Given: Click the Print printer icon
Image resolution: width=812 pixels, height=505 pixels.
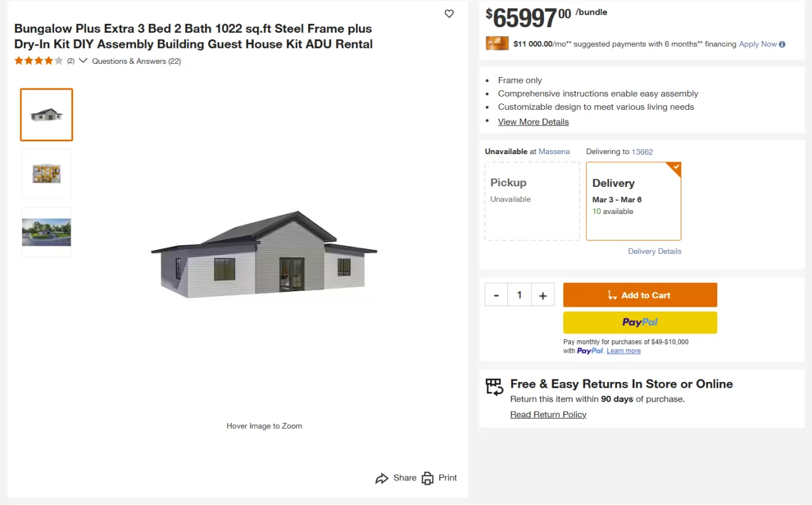Looking at the screenshot, I should (428, 478).
